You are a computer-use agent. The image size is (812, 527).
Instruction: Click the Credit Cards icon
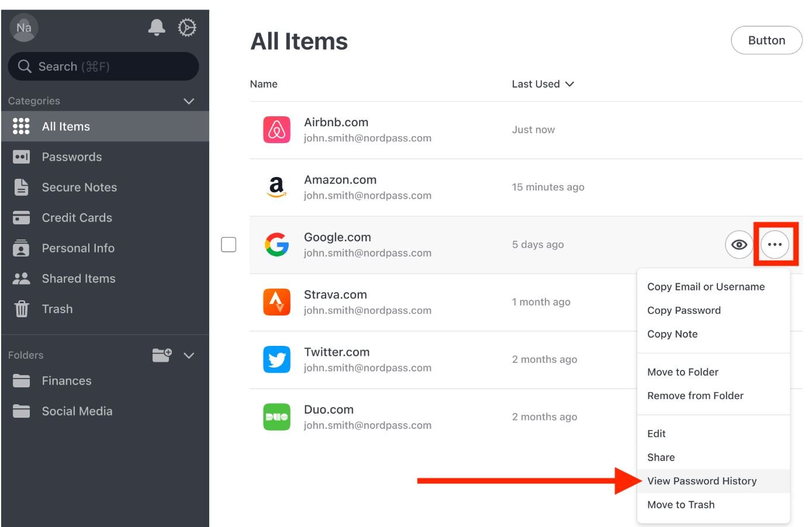pos(21,217)
